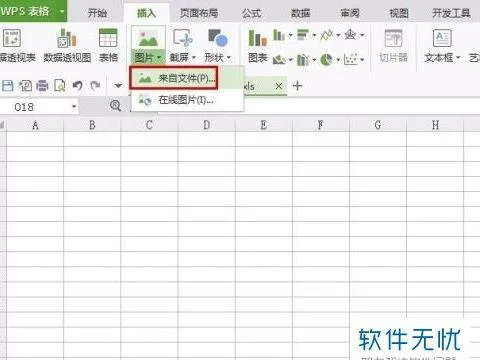Expand the Name Box dropdown arrow

coord(74,107)
